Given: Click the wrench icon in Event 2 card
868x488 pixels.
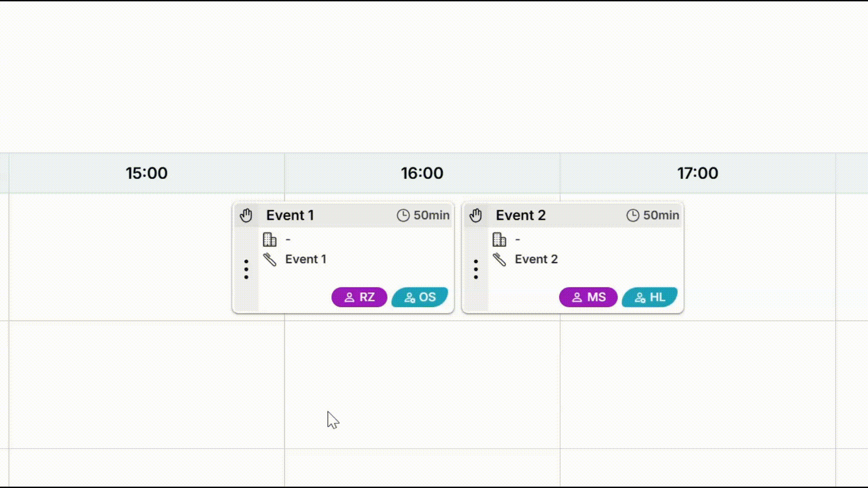Looking at the screenshot, I should pyautogui.click(x=500, y=259).
